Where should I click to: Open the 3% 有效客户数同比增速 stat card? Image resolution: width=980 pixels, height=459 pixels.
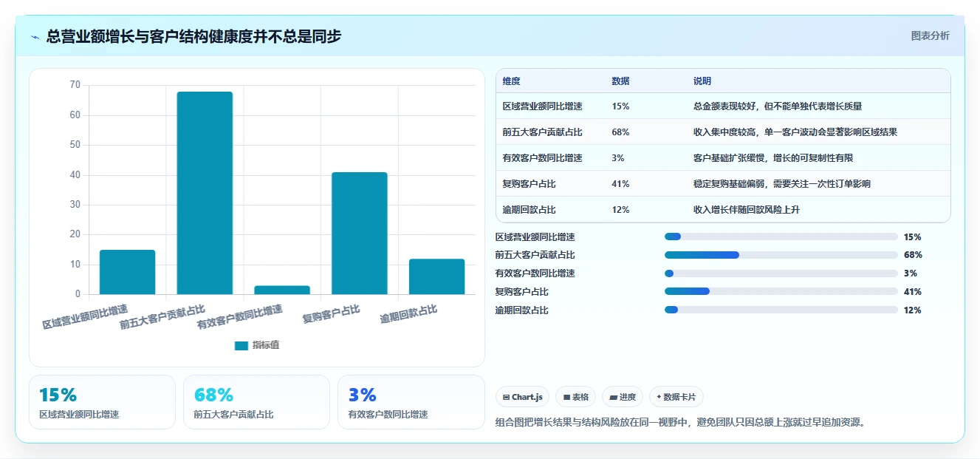point(411,402)
